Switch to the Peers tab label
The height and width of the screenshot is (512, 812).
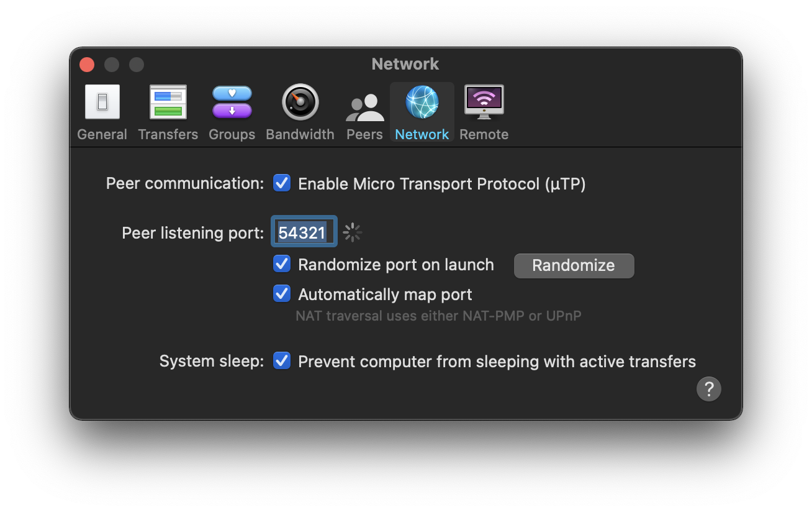tap(364, 134)
